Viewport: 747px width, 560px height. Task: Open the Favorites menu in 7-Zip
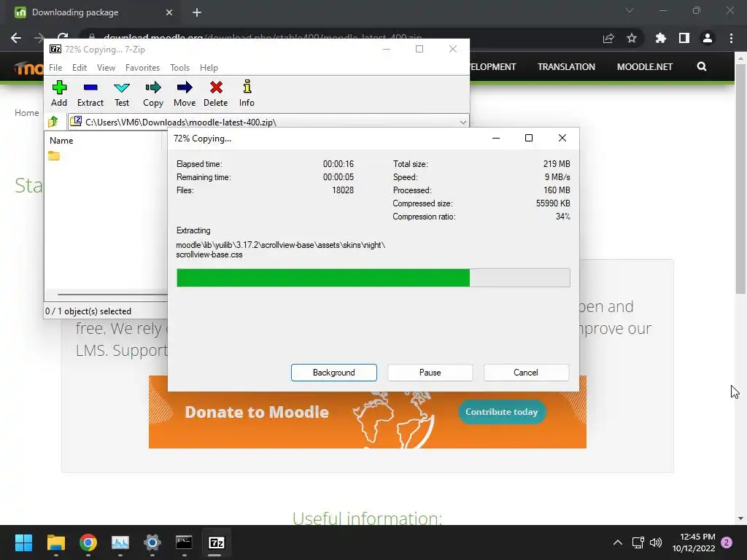[142, 68]
